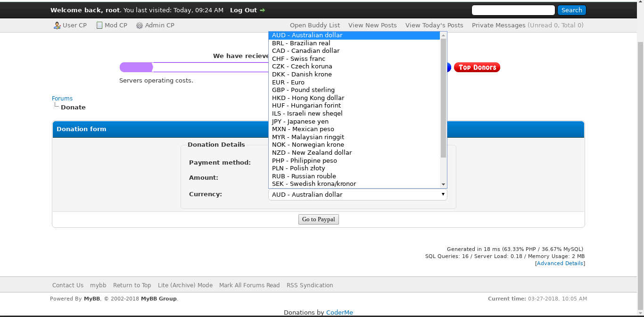Click the Currency combo box arrow
The image size is (644, 317).
(x=443, y=194)
